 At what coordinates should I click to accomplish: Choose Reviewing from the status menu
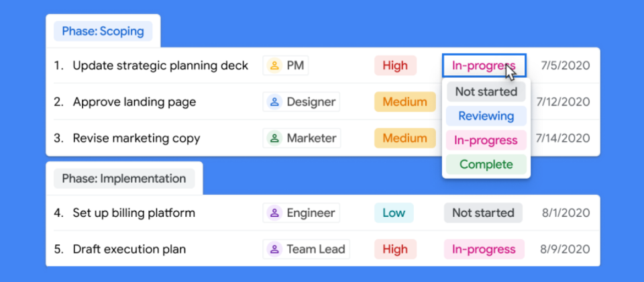(486, 116)
